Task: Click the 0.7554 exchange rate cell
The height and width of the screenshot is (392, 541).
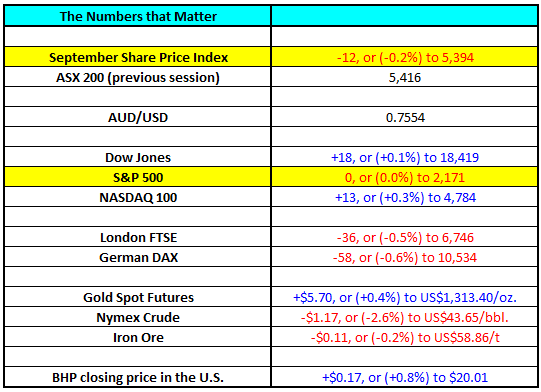Action: tap(405, 117)
